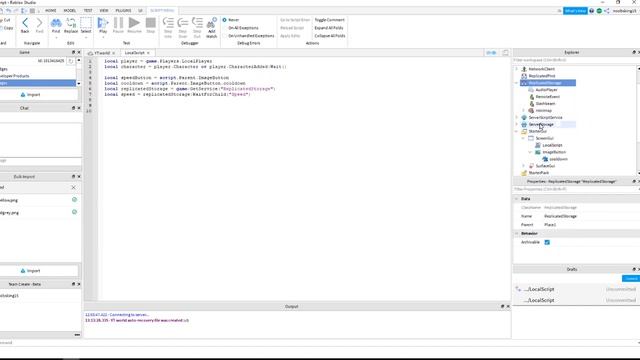
Task: Switch to the YT world document tab
Action: point(101,53)
